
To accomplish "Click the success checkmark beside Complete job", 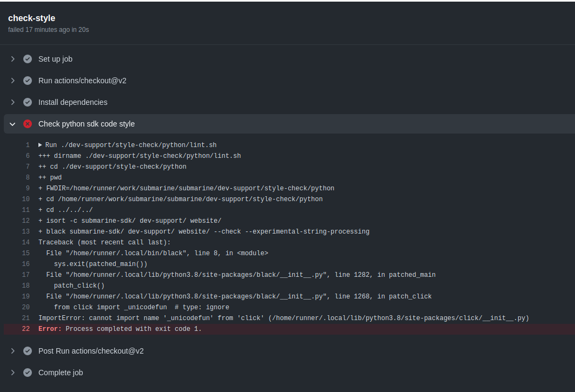I will pos(28,373).
